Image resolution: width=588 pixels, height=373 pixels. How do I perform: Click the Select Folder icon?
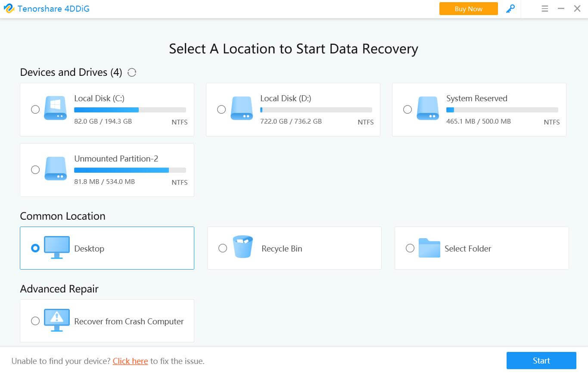pyautogui.click(x=429, y=248)
